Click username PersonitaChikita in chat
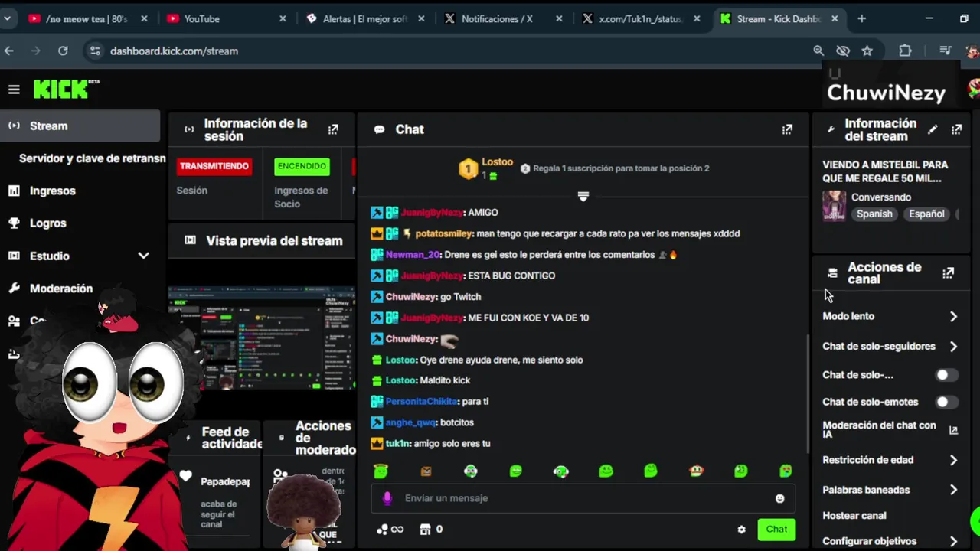This screenshot has height=551, width=980. (x=421, y=401)
